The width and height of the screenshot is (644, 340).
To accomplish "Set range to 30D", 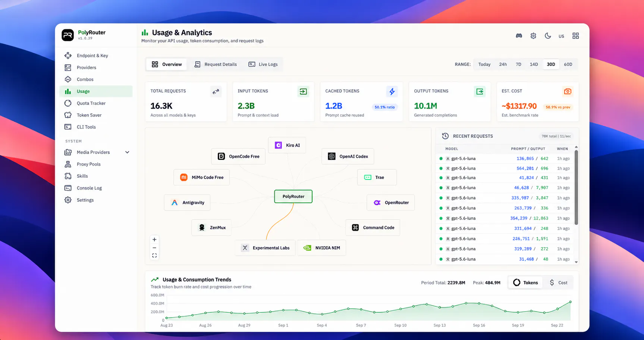I will 551,64.
